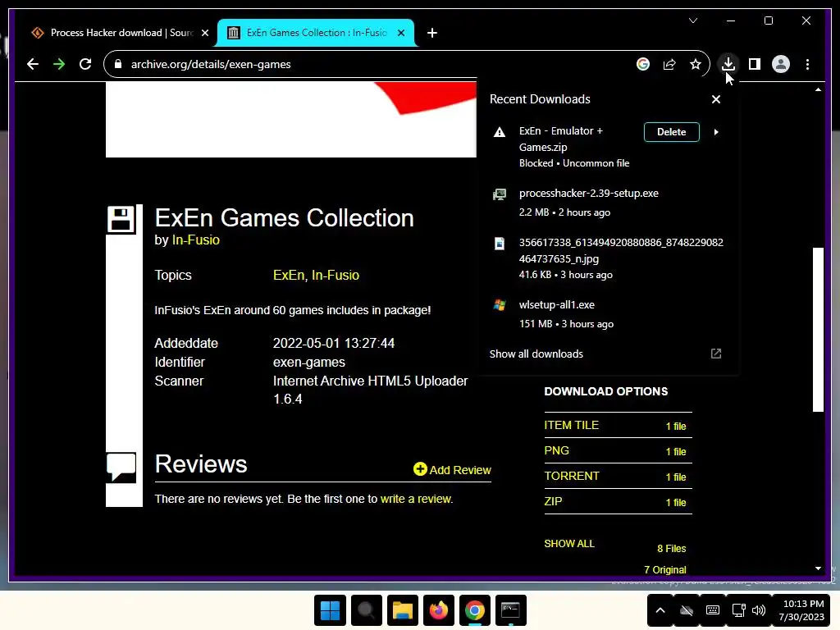
Task: Delete the blocked ExEn Games.zip download
Action: click(671, 132)
